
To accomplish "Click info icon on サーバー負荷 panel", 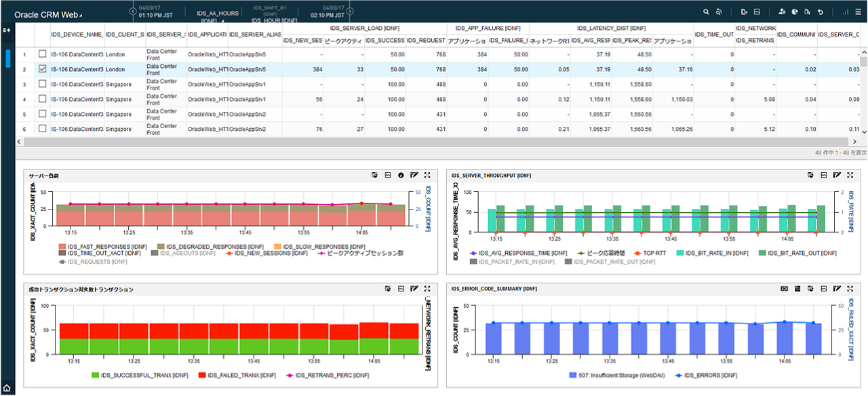I will 401,176.
